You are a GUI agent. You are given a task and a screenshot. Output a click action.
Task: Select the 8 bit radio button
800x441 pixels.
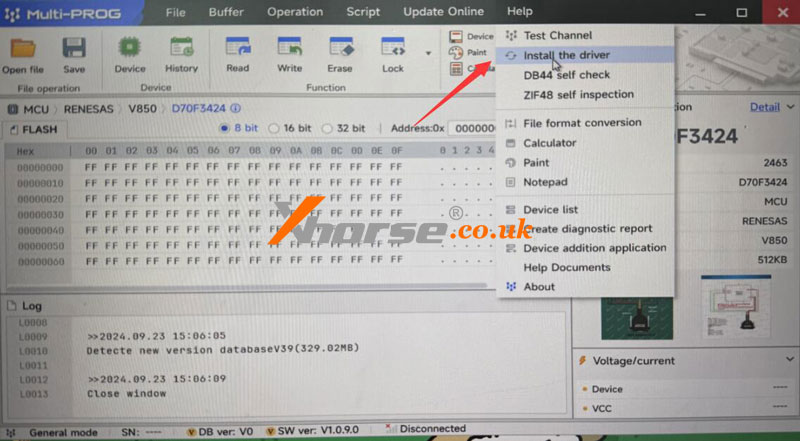coord(225,129)
